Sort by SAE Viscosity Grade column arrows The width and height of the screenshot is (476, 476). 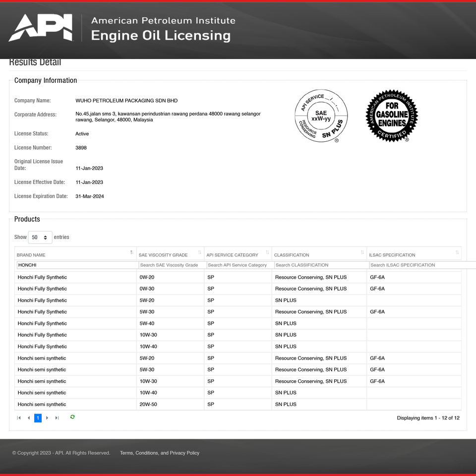click(199, 252)
